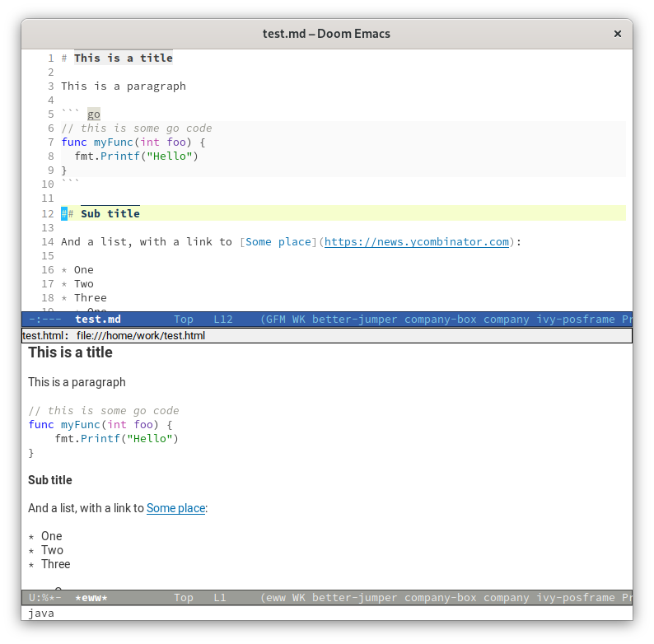Click the go comment on line 6
Image resolution: width=654 pixels, height=644 pixels.
click(137, 128)
